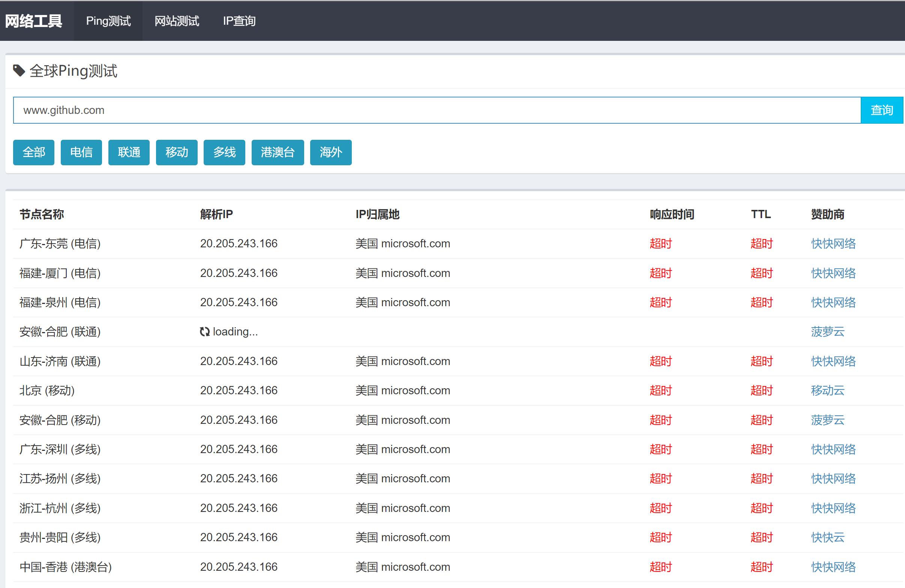Filter nodes by 港澳台

pyautogui.click(x=278, y=152)
